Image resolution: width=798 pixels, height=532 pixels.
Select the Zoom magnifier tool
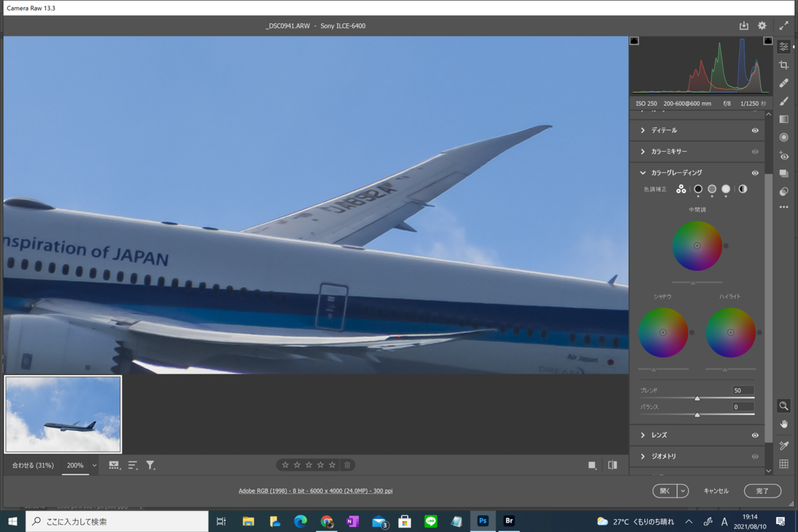click(784, 406)
